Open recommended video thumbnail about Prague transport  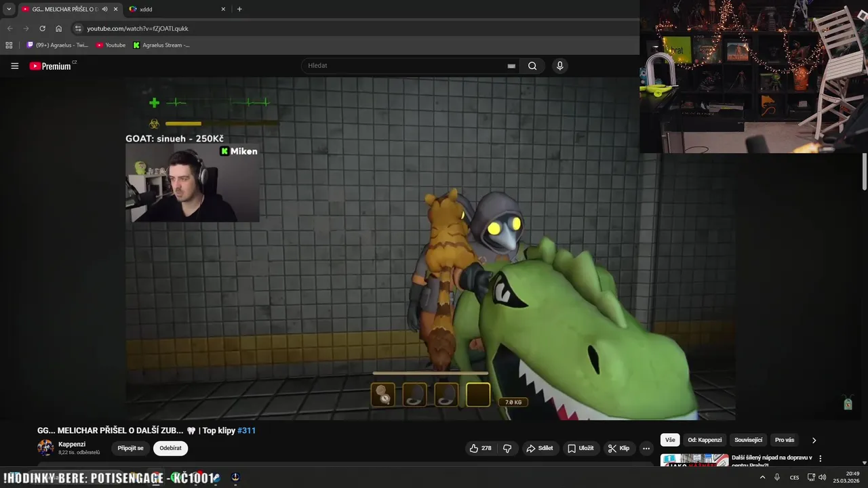[694, 460]
